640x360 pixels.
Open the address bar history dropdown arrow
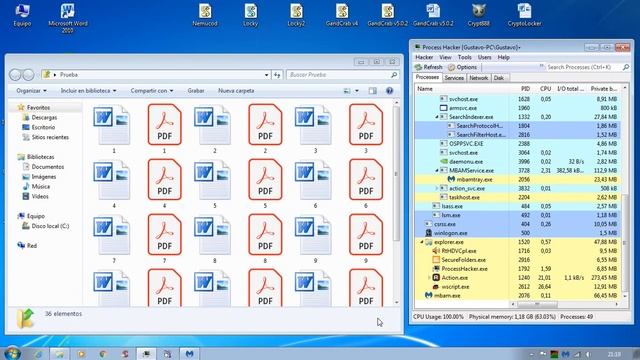point(266,75)
